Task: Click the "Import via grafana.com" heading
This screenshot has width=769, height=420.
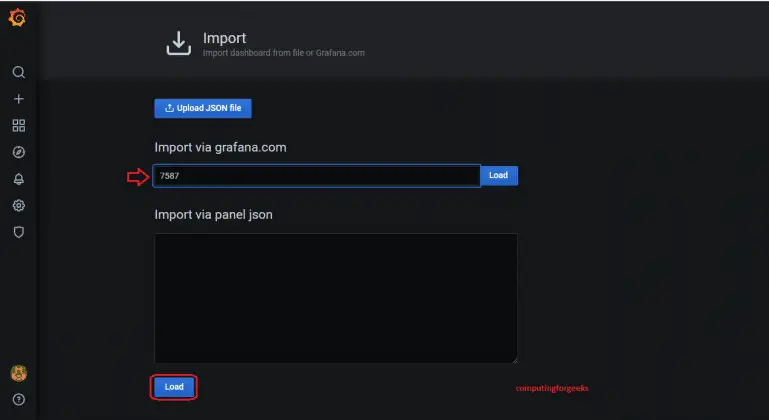Action: (x=220, y=147)
